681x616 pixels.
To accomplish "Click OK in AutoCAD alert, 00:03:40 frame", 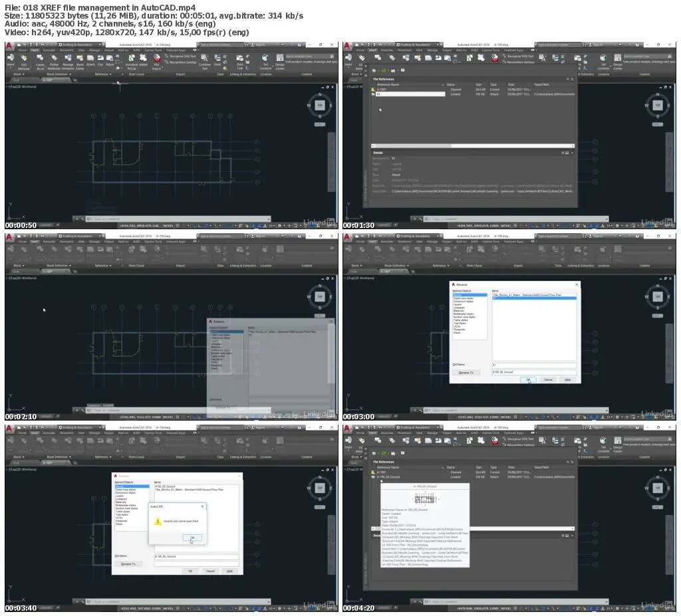I will click(x=192, y=538).
